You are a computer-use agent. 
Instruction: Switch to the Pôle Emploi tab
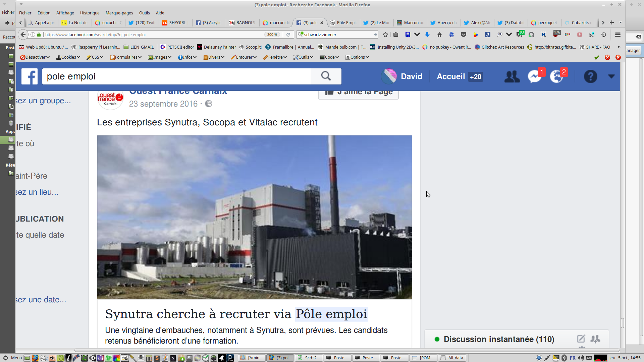click(x=343, y=22)
